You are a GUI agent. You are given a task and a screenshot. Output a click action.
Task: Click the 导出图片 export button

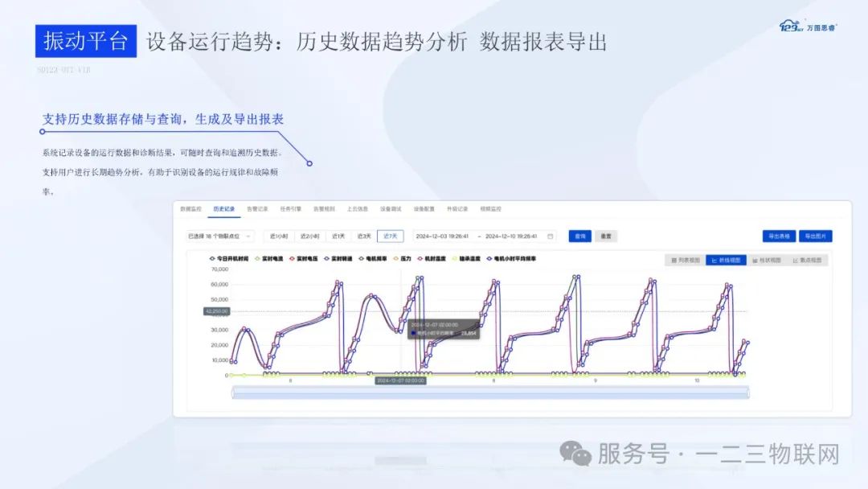[x=816, y=236]
